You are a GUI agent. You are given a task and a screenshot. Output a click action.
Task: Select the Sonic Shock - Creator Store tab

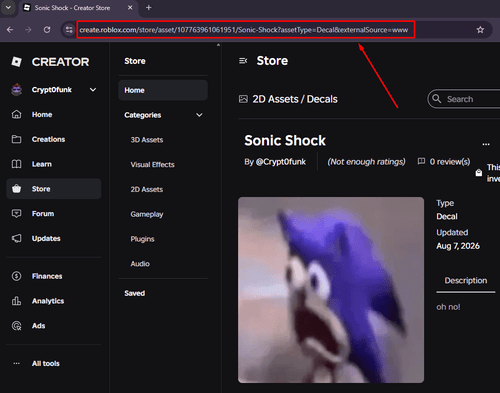(79, 8)
